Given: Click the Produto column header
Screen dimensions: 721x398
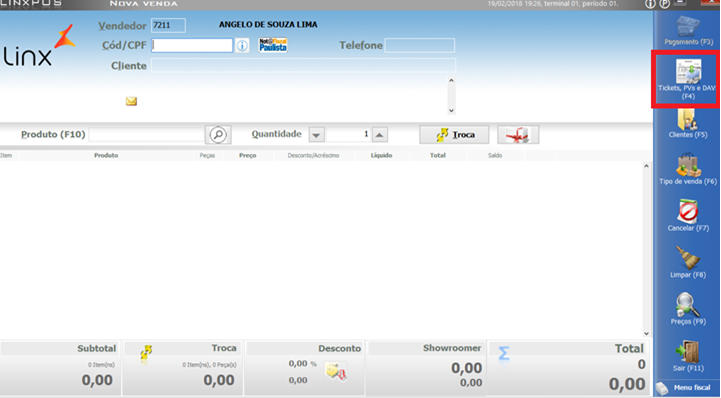Looking at the screenshot, I should pyautogui.click(x=106, y=155).
